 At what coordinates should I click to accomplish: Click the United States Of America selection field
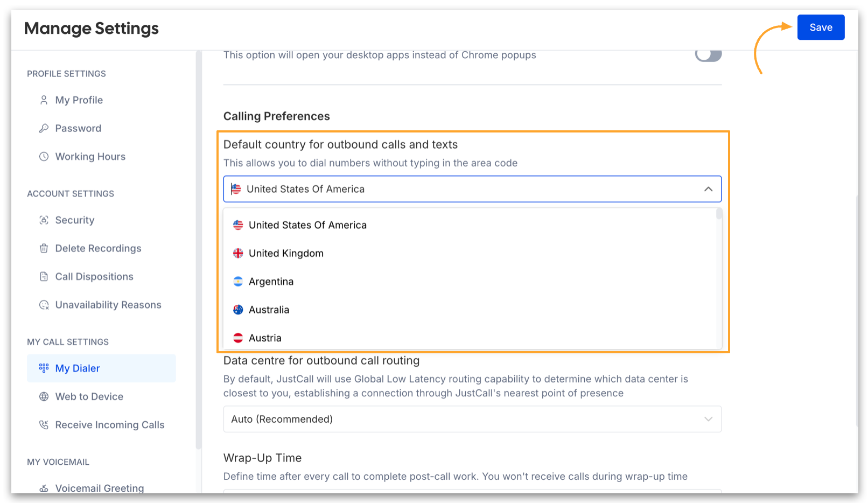(x=463, y=189)
